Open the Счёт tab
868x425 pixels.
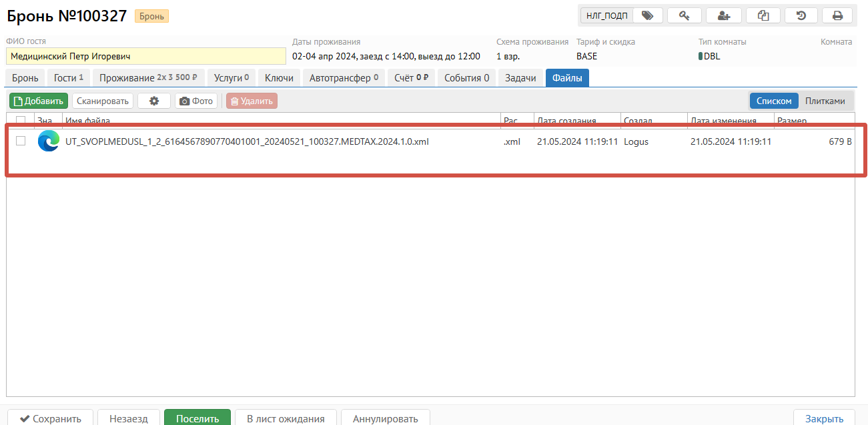click(411, 78)
